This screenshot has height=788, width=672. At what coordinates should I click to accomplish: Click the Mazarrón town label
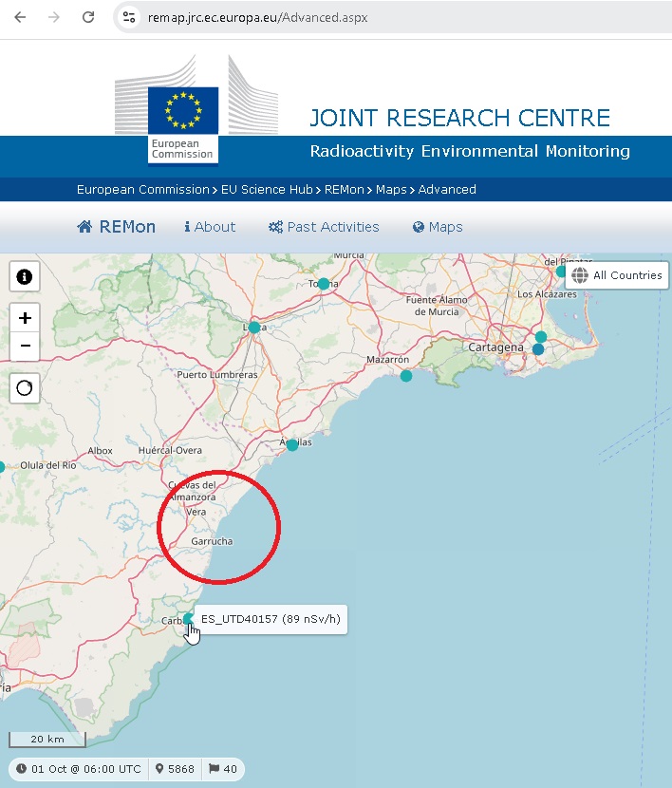(x=388, y=360)
